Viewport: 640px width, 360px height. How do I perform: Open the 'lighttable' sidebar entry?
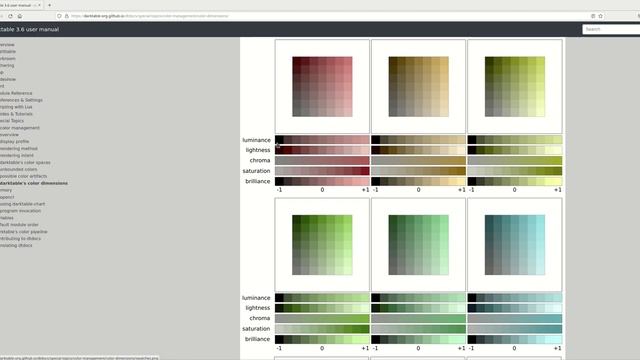pos(8,52)
